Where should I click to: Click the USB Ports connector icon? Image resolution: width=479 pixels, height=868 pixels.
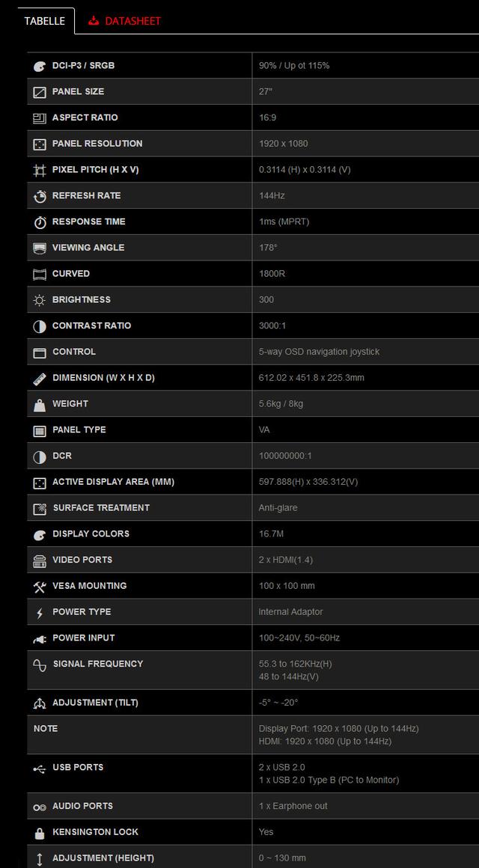(40, 767)
